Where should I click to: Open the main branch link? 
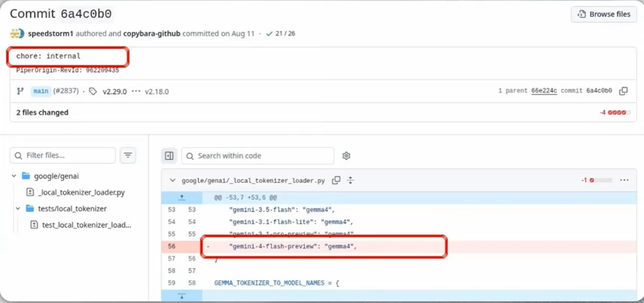click(x=41, y=91)
